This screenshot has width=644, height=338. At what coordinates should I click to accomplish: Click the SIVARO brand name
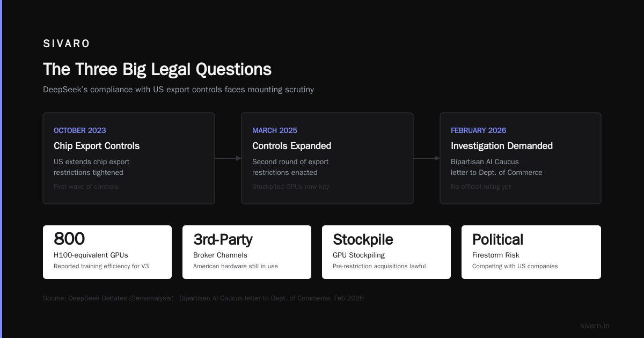click(x=67, y=44)
